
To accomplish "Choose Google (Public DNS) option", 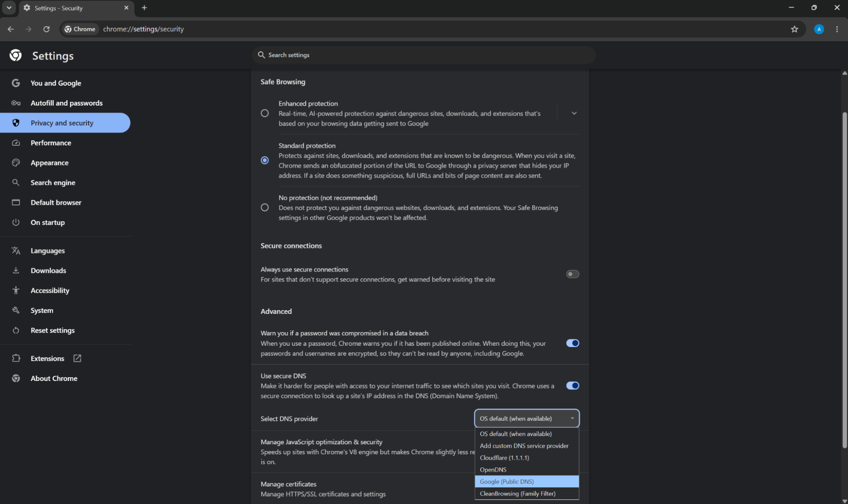I will click(x=526, y=482).
